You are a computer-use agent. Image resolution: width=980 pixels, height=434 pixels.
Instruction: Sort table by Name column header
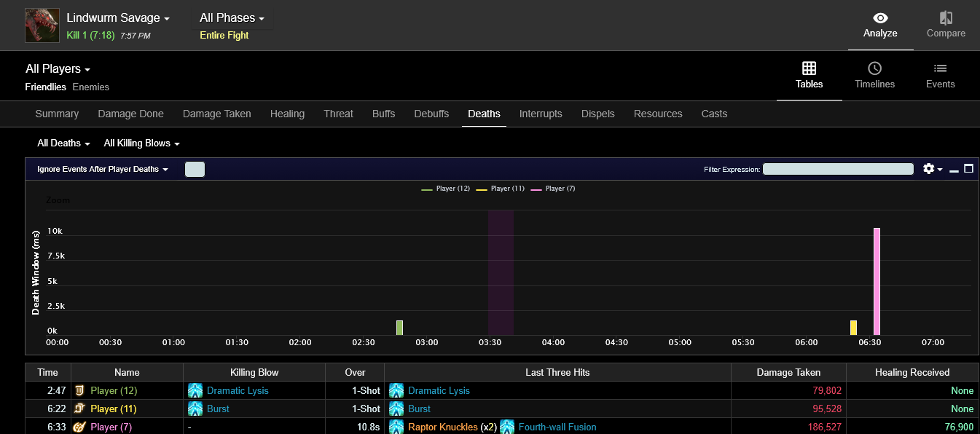click(x=127, y=372)
